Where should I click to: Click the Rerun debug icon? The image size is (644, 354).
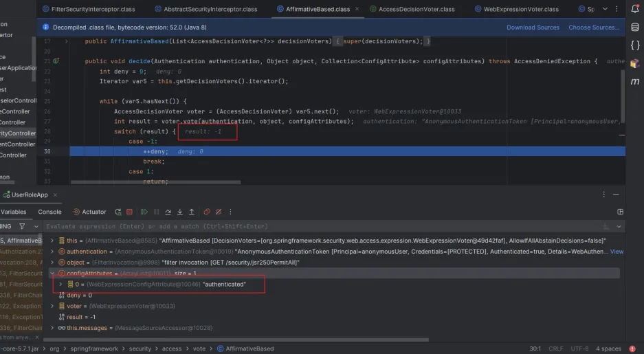[118, 212]
